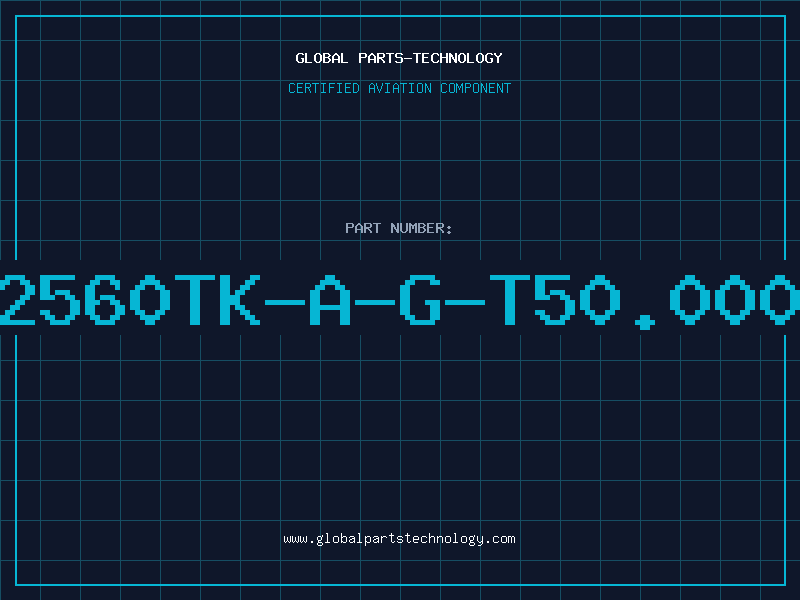800x600 pixels.
Task: Click the PART NUMBER: label
Action: [399, 228]
